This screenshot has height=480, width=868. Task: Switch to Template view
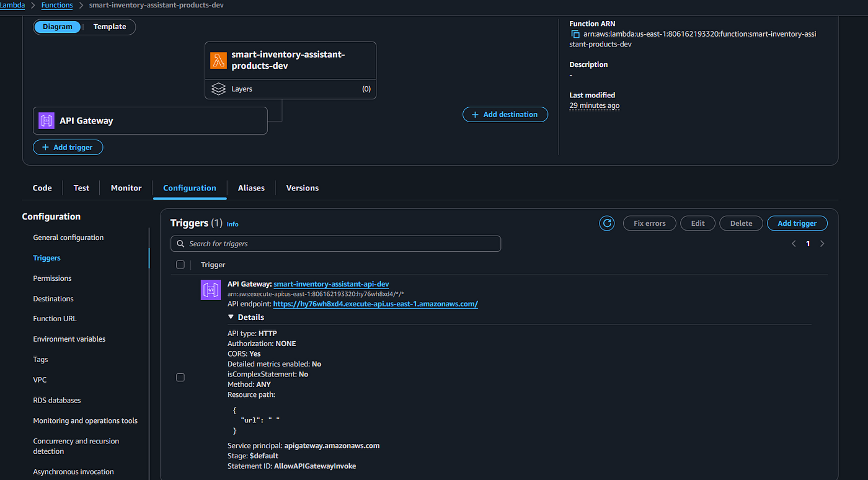[110, 27]
